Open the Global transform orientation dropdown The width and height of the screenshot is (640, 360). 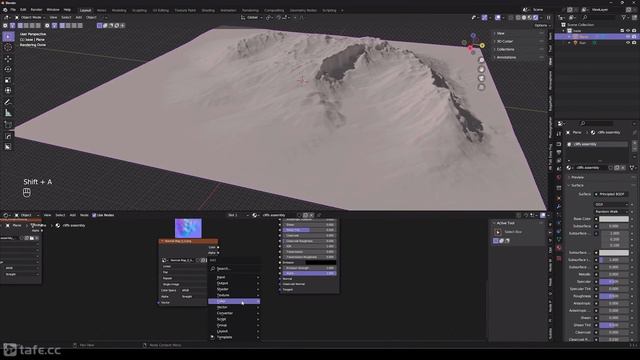pos(252,18)
